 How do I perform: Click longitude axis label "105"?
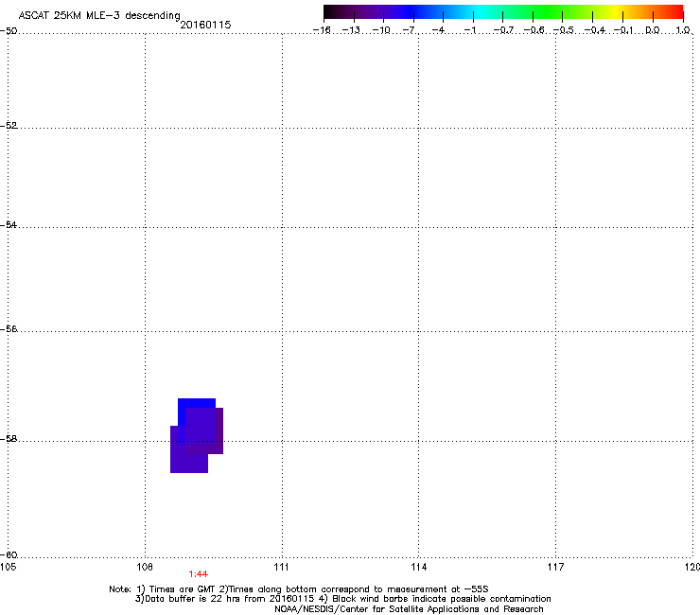8,567
